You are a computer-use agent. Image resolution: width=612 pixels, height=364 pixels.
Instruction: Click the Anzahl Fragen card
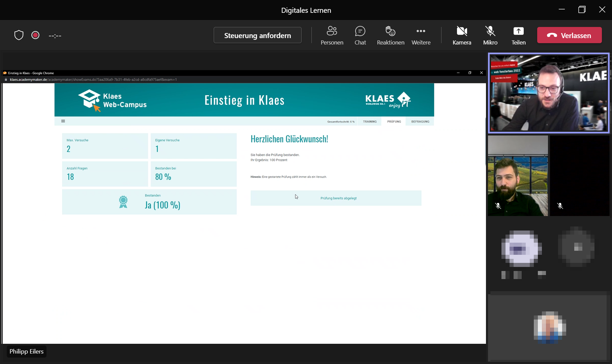point(105,174)
